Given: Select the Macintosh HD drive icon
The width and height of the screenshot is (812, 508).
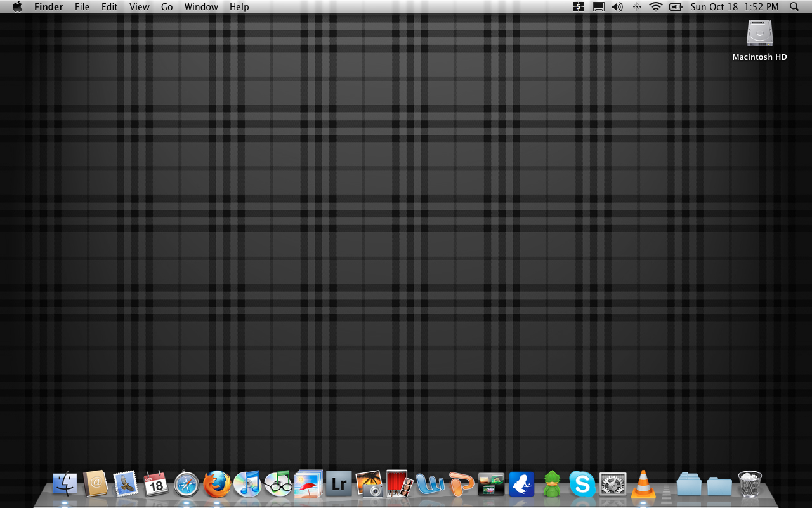Looking at the screenshot, I should pyautogui.click(x=760, y=33).
